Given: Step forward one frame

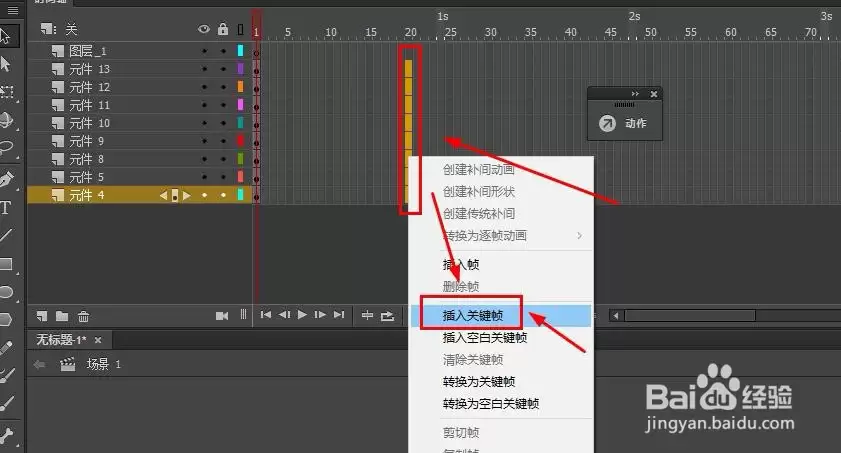Looking at the screenshot, I should click(x=320, y=315).
